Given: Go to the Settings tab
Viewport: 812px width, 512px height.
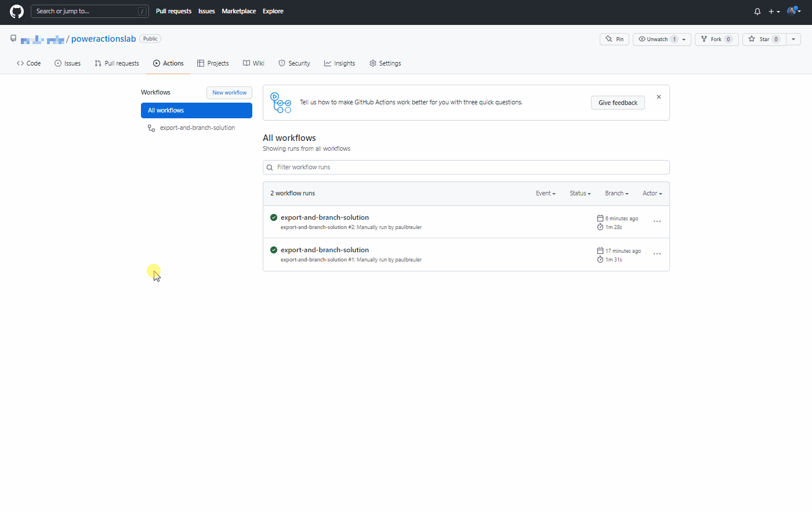Looking at the screenshot, I should pyautogui.click(x=385, y=63).
